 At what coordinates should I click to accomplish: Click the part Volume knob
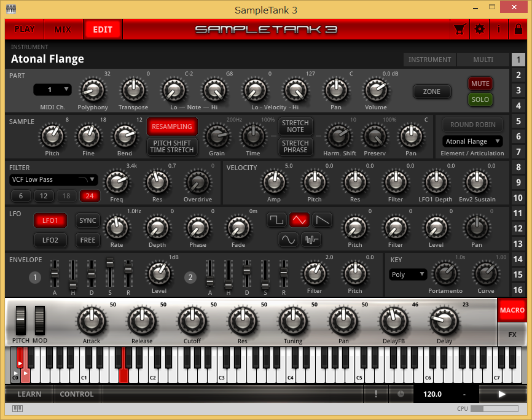click(375, 90)
